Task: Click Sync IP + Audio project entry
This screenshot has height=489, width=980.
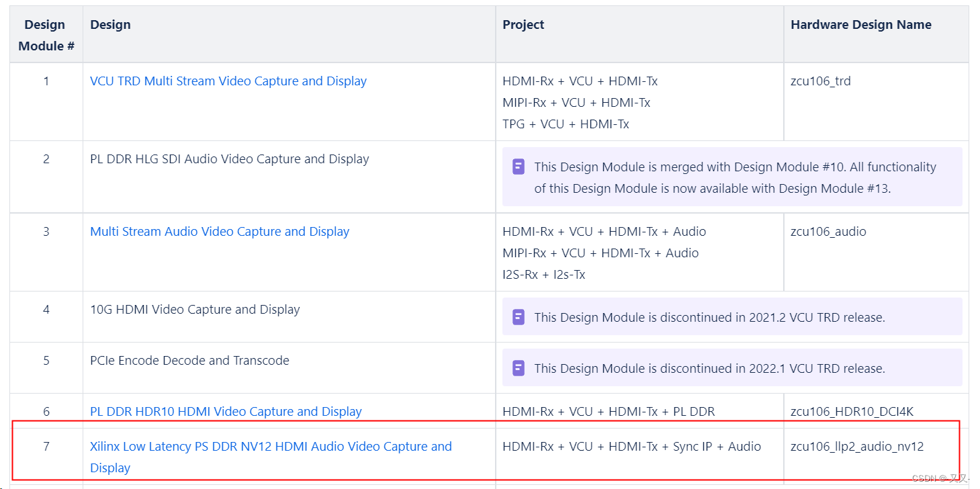Action: pos(631,447)
